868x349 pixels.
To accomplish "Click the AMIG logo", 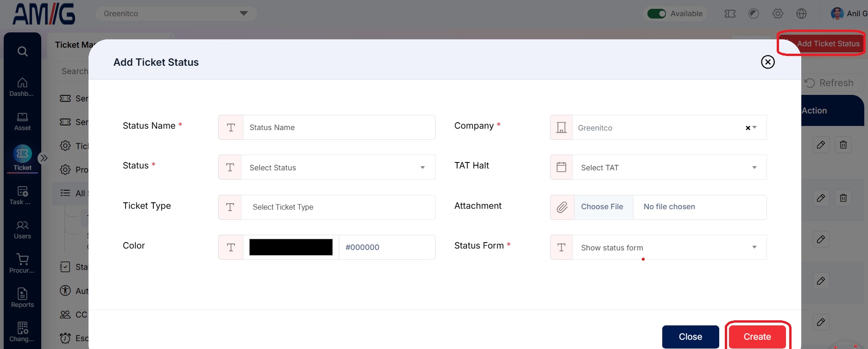I will pos(44,14).
